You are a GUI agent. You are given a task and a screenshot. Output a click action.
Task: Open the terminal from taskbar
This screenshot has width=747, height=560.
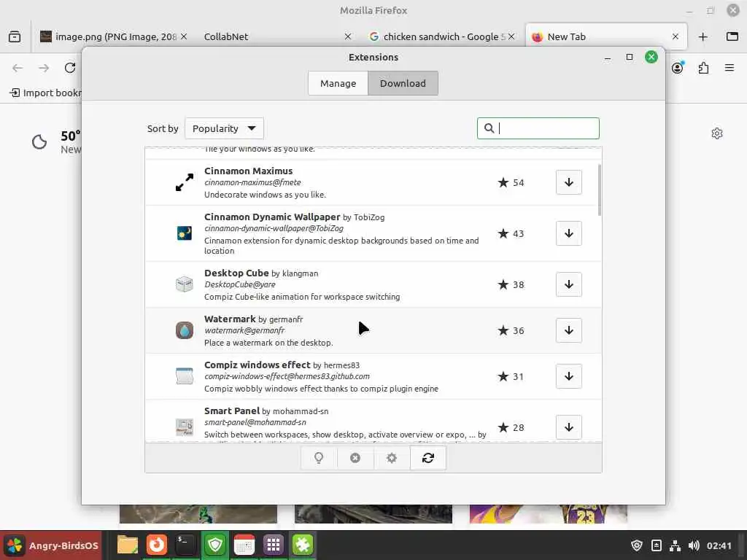(x=185, y=545)
